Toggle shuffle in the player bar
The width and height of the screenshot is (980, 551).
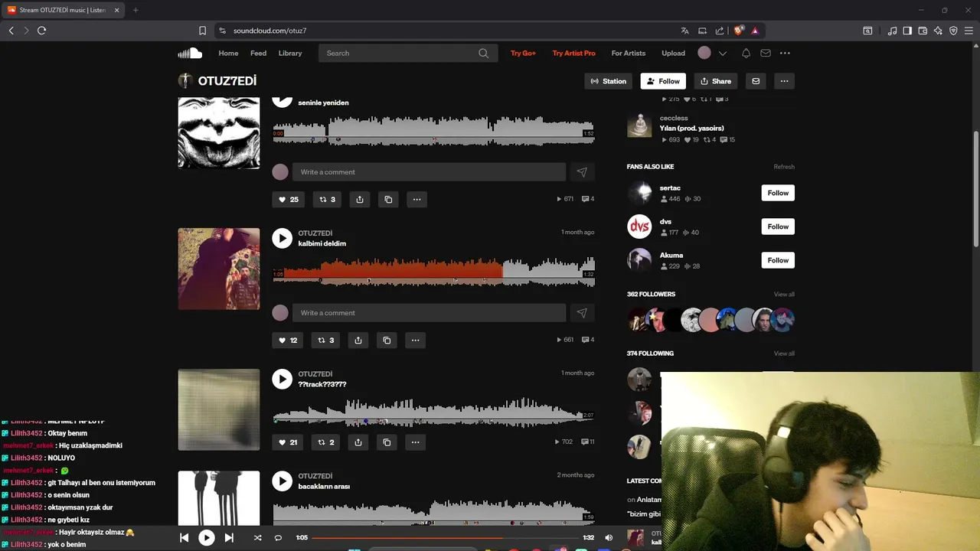click(x=257, y=538)
